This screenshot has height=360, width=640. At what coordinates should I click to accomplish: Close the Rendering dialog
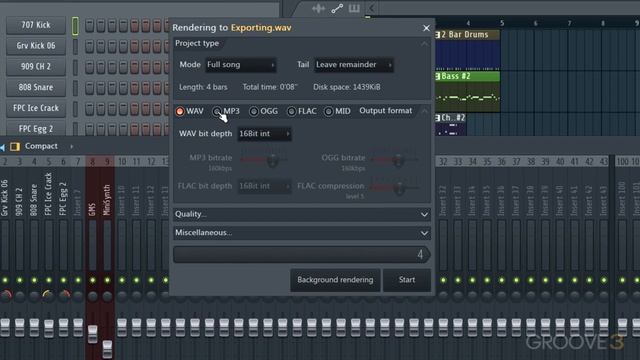click(426, 28)
